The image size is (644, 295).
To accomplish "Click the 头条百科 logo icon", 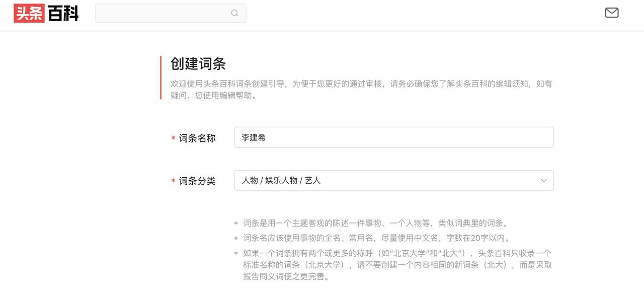I will (x=45, y=13).
